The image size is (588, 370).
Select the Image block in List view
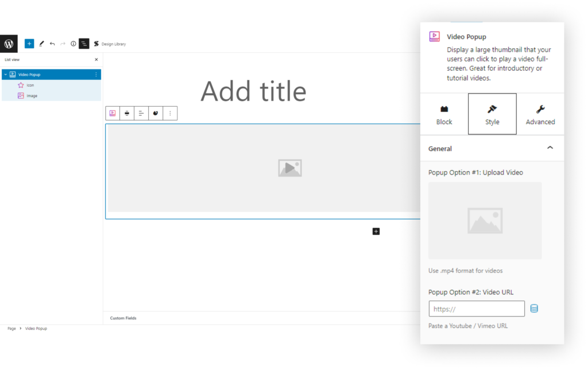point(32,95)
